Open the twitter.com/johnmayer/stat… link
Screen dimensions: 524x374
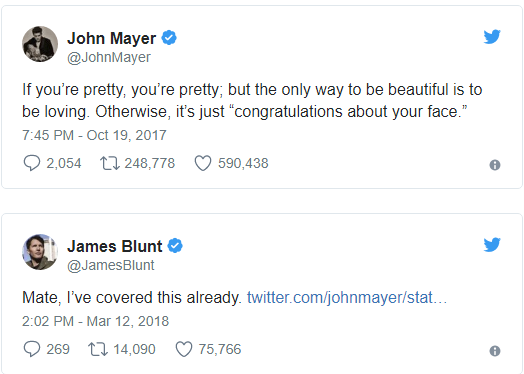(x=347, y=297)
